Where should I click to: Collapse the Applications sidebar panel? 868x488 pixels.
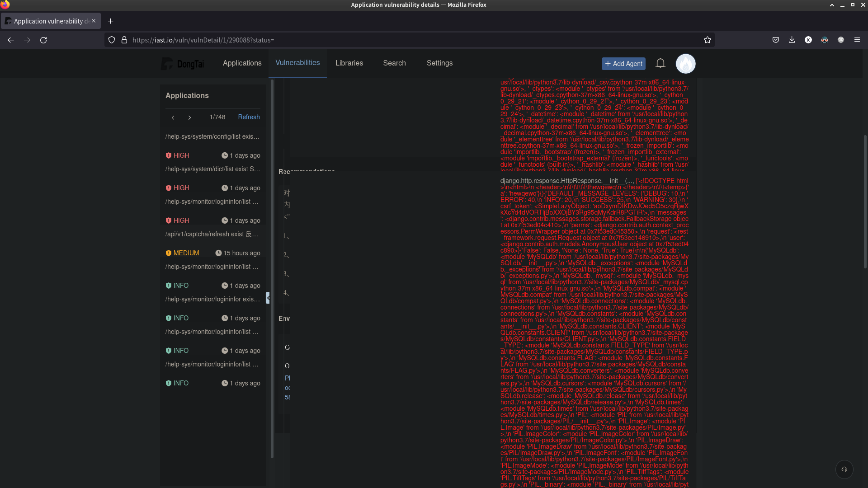coord(268,298)
